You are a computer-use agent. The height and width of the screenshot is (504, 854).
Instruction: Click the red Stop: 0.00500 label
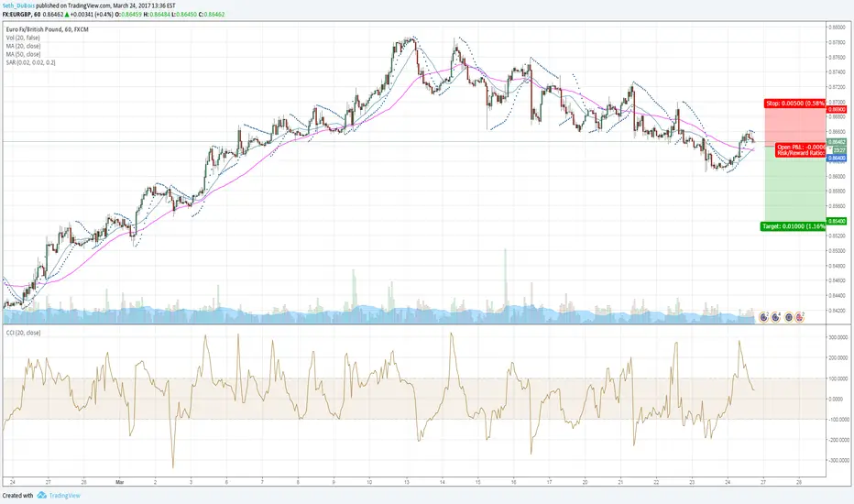tap(795, 103)
